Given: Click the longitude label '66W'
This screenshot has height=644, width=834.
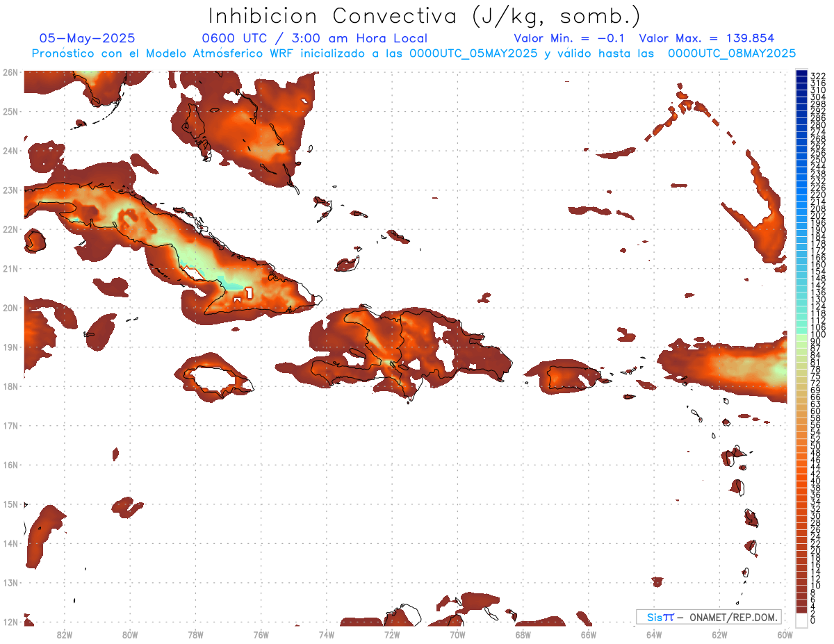Looking at the screenshot, I should [x=588, y=634].
